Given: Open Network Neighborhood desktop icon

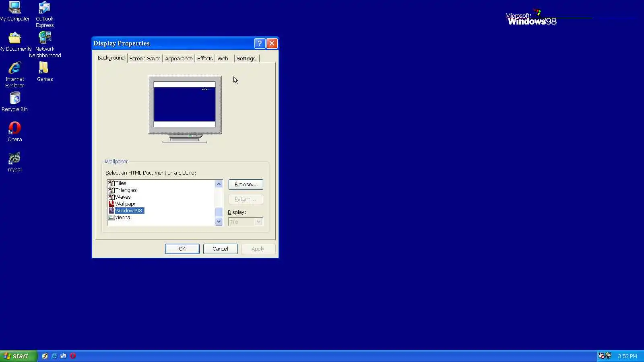Looking at the screenshot, I should tap(45, 45).
